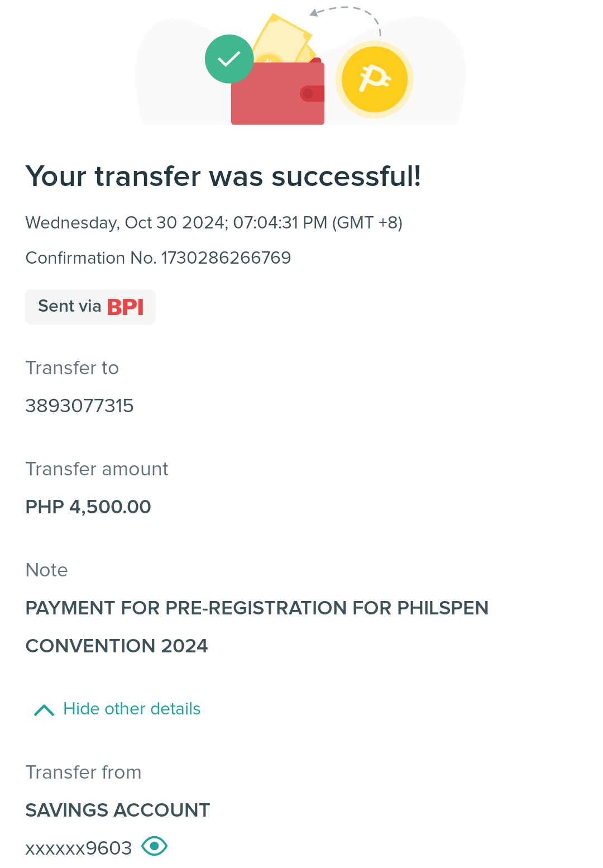Collapse details using the upward chevron
The width and height of the screenshot is (603, 868).
click(x=44, y=710)
